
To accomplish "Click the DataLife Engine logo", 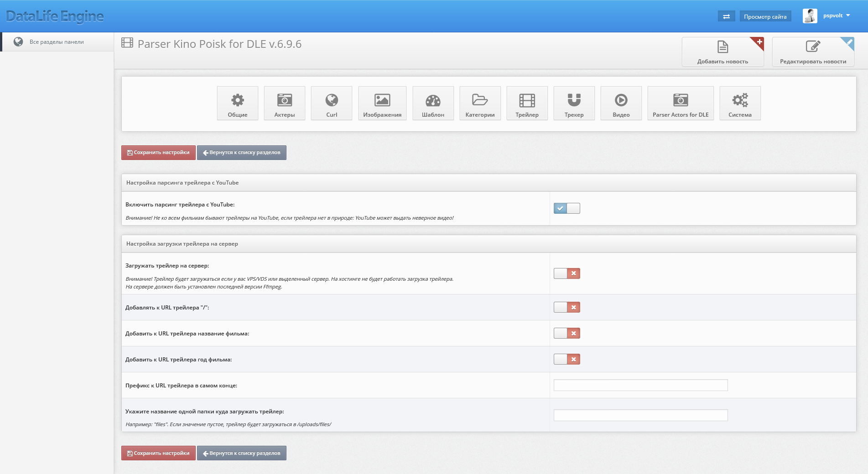I will (55, 16).
